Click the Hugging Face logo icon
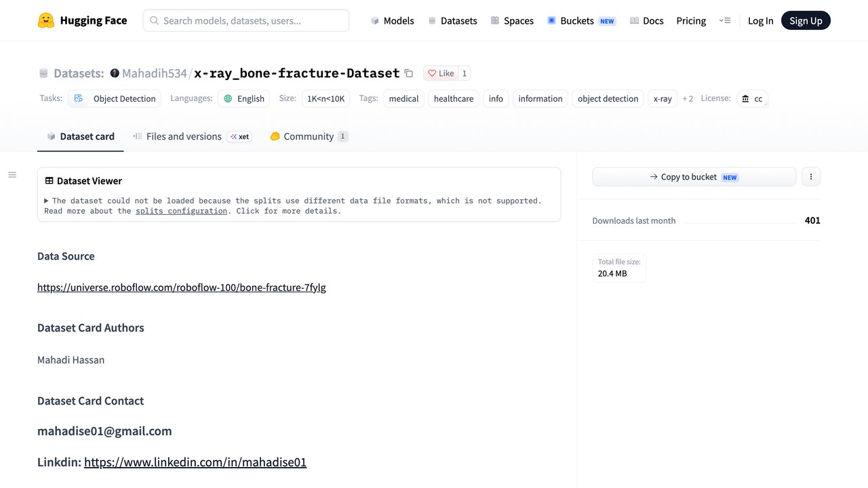 coord(46,20)
